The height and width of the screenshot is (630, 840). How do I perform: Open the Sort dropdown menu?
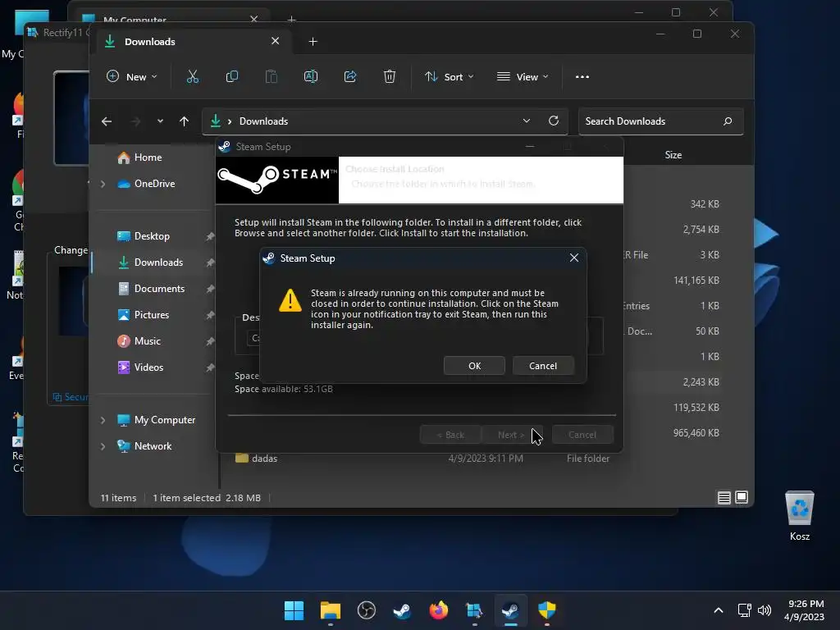click(x=449, y=76)
